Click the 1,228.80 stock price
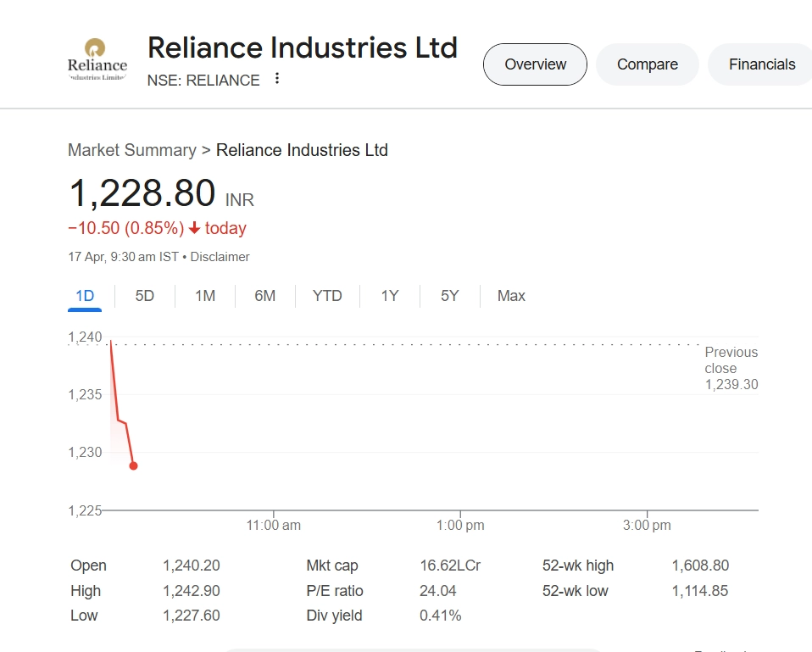Screen dimensions: 812x652 142,193
